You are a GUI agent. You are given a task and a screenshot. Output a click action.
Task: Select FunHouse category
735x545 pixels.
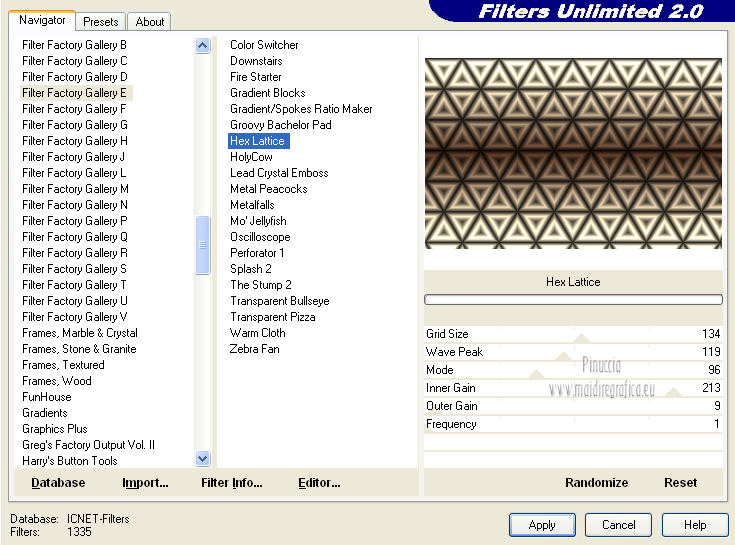coord(47,397)
